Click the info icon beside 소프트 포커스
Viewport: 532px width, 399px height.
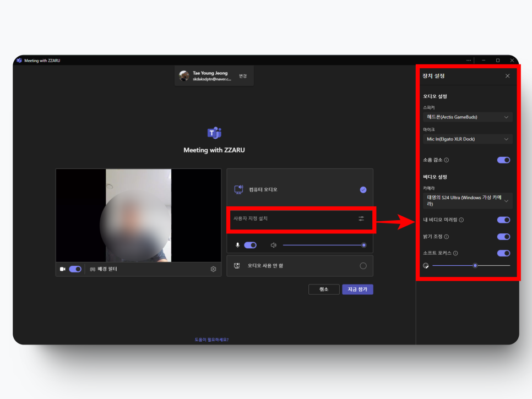coord(455,253)
